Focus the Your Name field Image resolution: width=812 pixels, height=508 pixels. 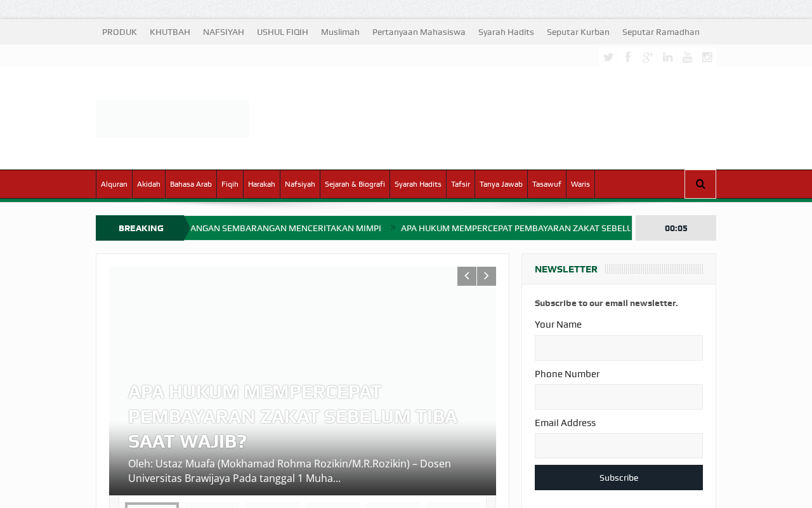pyautogui.click(x=619, y=348)
